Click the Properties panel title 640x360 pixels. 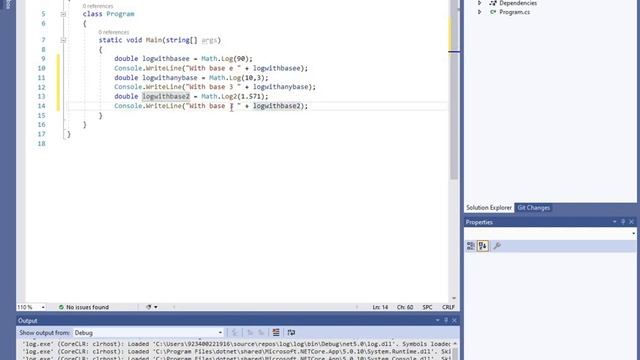click(x=479, y=222)
